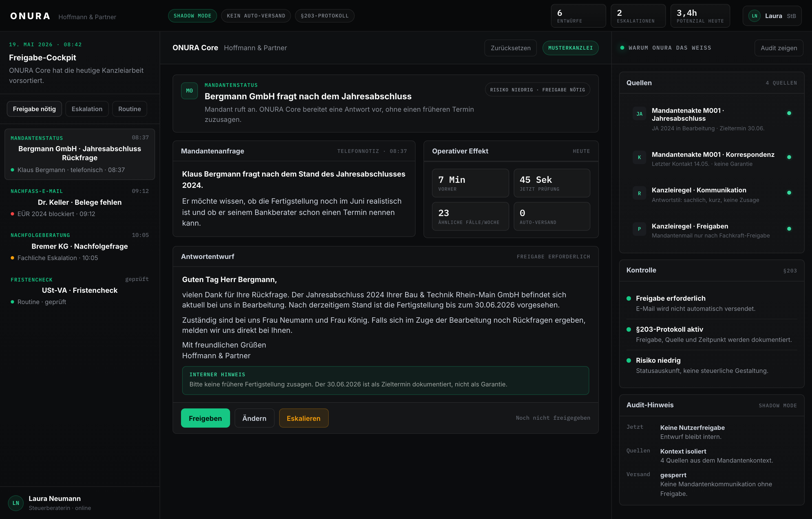Switch to the Eskalation filter tab
The width and height of the screenshot is (812, 519).
click(87, 109)
